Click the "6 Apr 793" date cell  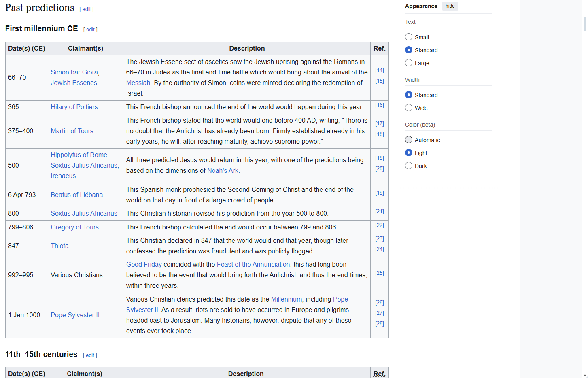pyautogui.click(x=27, y=195)
